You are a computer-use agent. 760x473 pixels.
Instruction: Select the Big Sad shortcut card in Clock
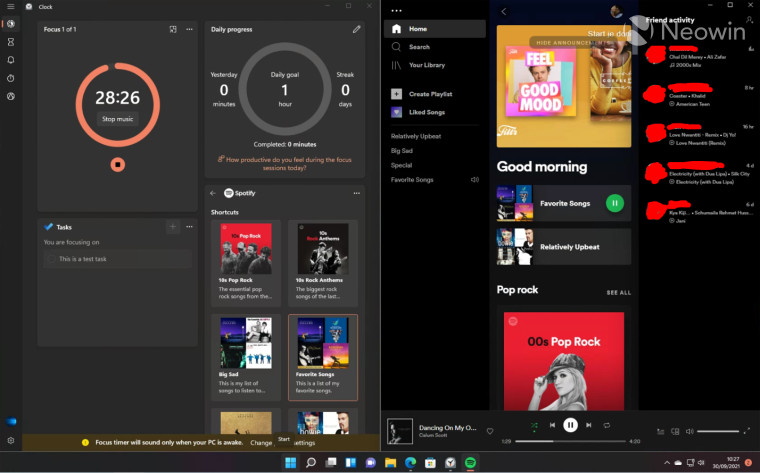pos(246,357)
